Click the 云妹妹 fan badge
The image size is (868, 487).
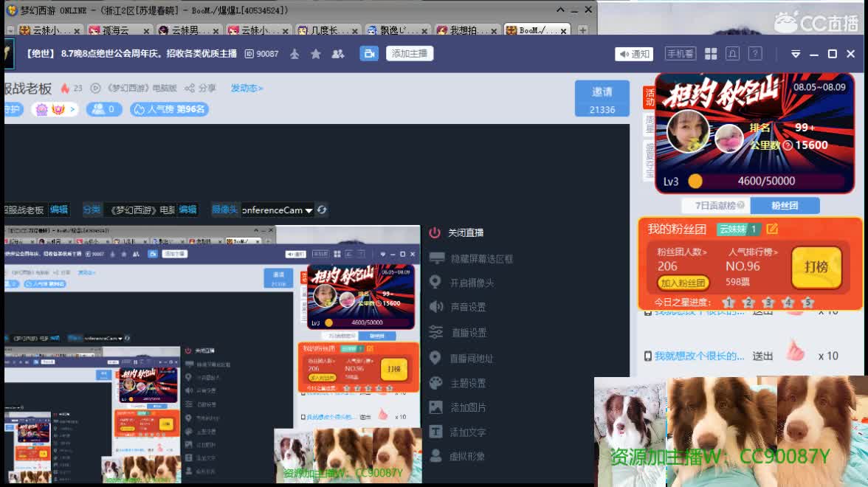739,229
